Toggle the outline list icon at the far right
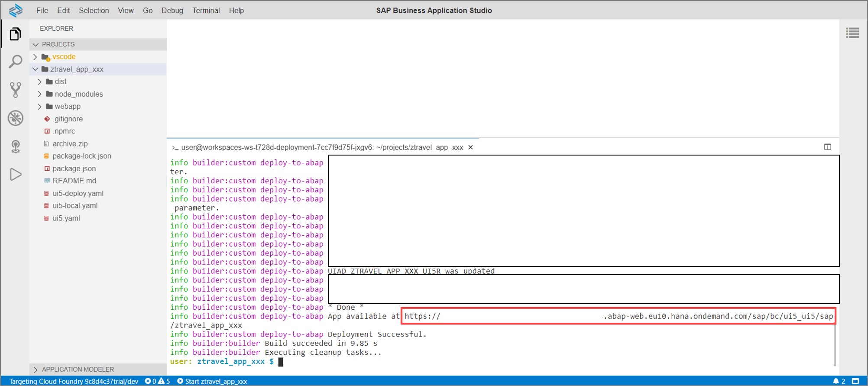Screen dimensions: 868x386 [x=852, y=33]
